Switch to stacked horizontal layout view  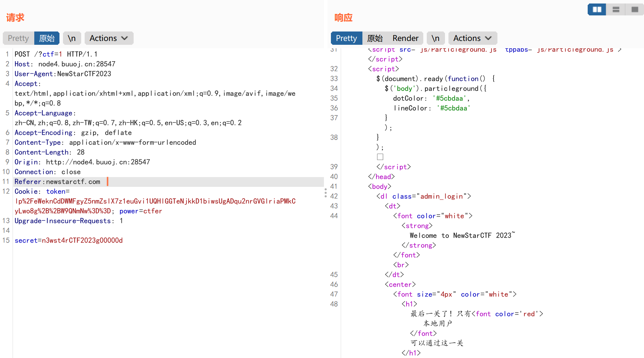coord(616,9)
